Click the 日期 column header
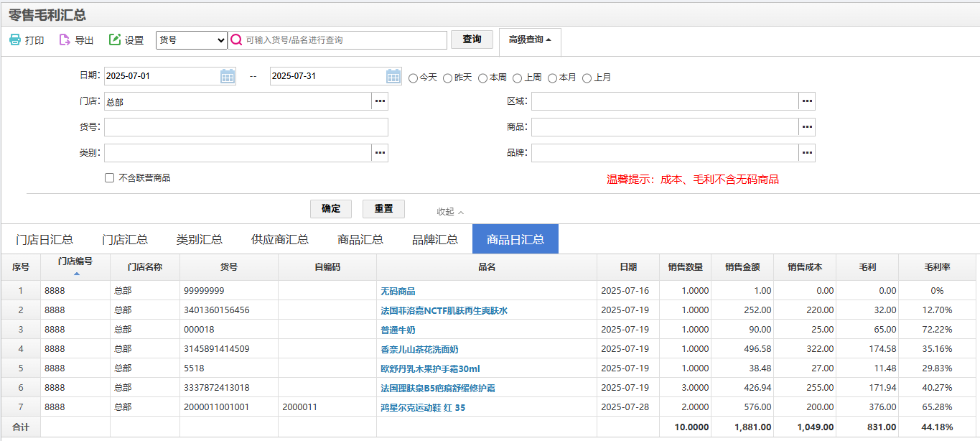Viewport: 980px width, 441px height. pos(628,267)
